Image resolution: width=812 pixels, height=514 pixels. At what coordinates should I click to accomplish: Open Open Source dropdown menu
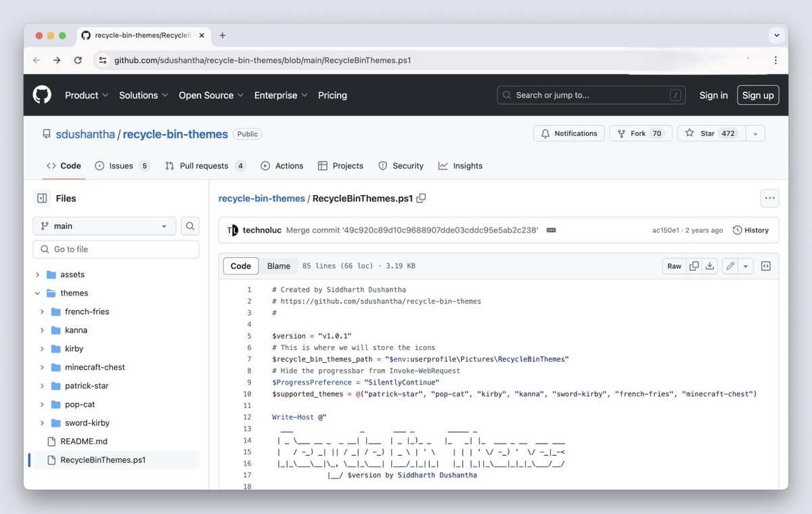211,95
